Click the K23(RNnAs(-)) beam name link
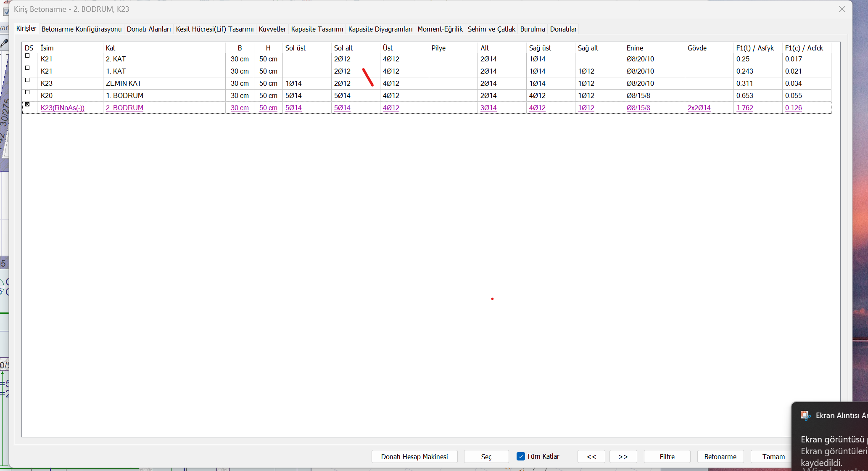This screenshot has width=868, height=471. (x=63, y=108)
